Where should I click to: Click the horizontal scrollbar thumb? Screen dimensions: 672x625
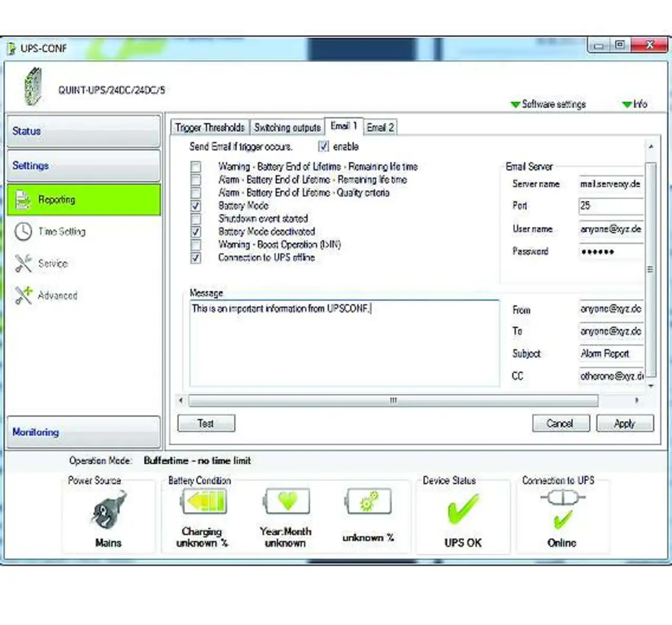coord(393,401)
